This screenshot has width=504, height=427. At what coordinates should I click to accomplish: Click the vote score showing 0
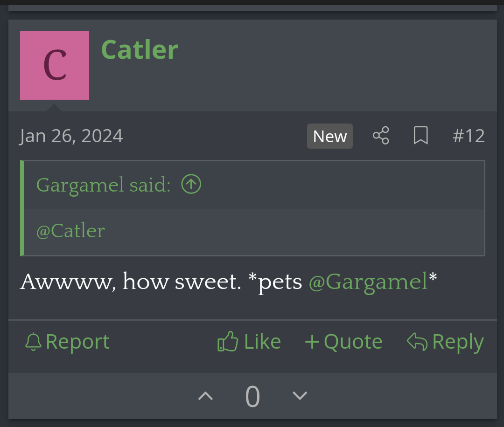pos(252,396)
